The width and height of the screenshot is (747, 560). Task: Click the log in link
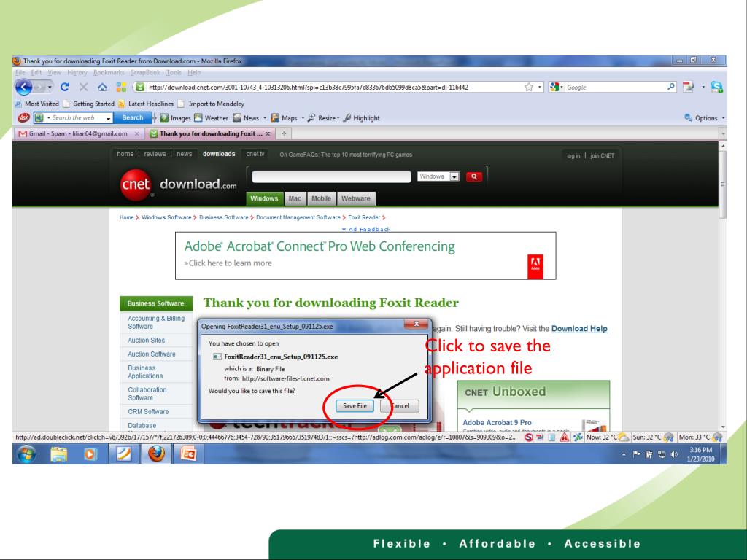(573, 156)
